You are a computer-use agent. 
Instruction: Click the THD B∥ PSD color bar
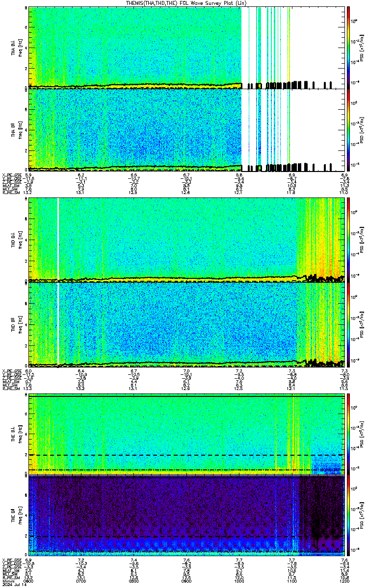point(349,324)
